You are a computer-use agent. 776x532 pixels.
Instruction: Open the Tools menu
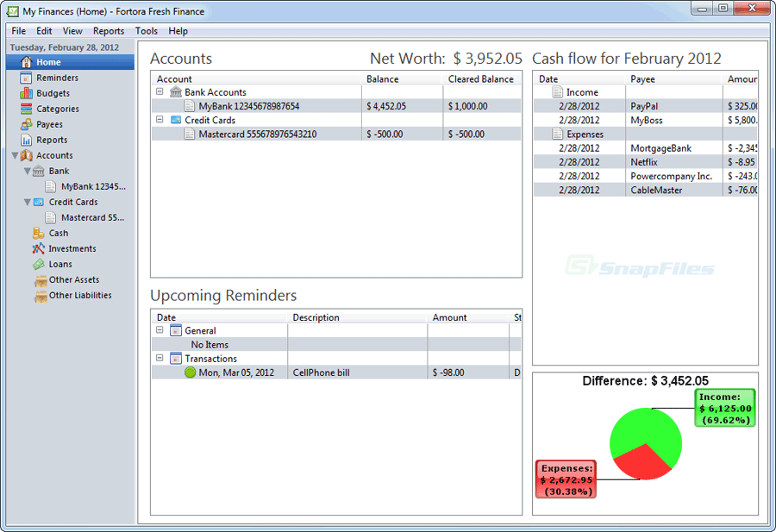pos(147,31)
